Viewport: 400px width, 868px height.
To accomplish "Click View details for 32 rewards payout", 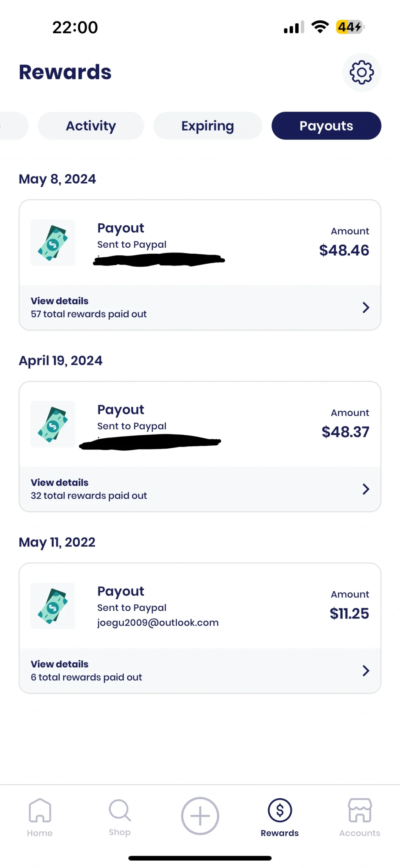I will (x=60, y=482).
